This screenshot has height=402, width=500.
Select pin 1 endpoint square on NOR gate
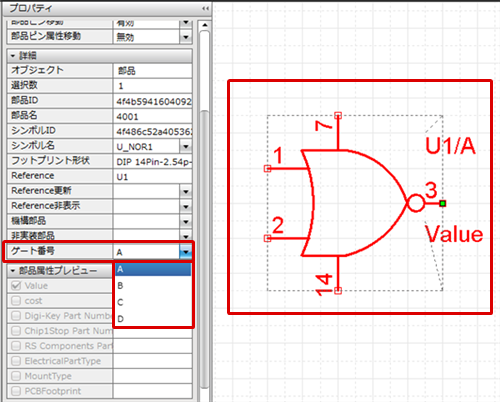tap(267, 169)
